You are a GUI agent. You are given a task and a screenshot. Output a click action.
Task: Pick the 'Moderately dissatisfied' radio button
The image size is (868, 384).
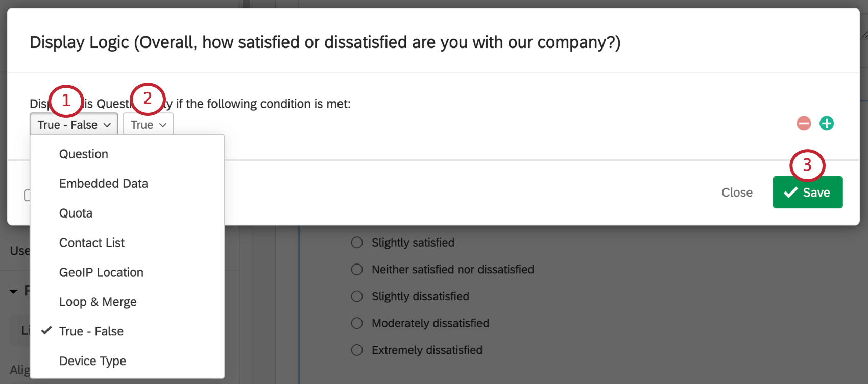356,323
